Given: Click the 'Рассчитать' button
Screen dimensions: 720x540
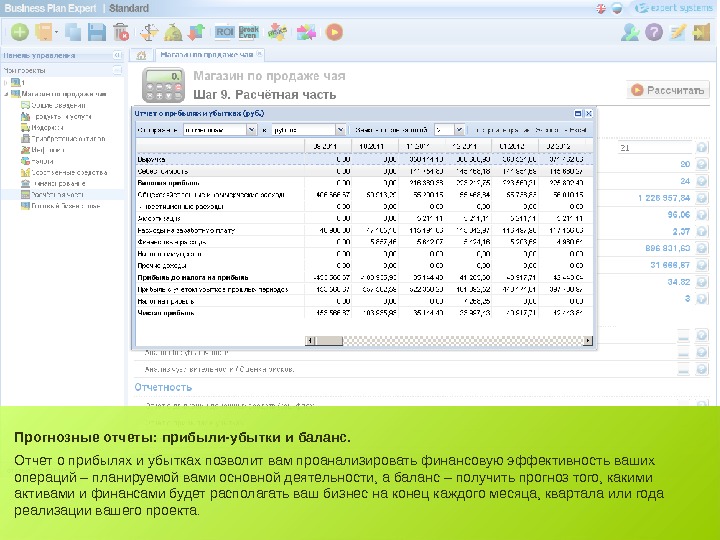Looking at the screenshot, I should tap(668, 90).
